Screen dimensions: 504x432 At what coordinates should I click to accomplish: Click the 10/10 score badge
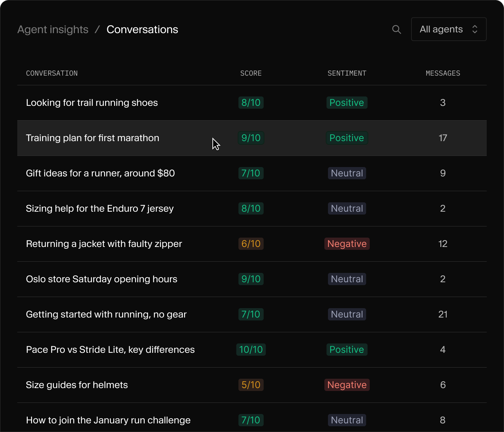[x=251, y=350]
